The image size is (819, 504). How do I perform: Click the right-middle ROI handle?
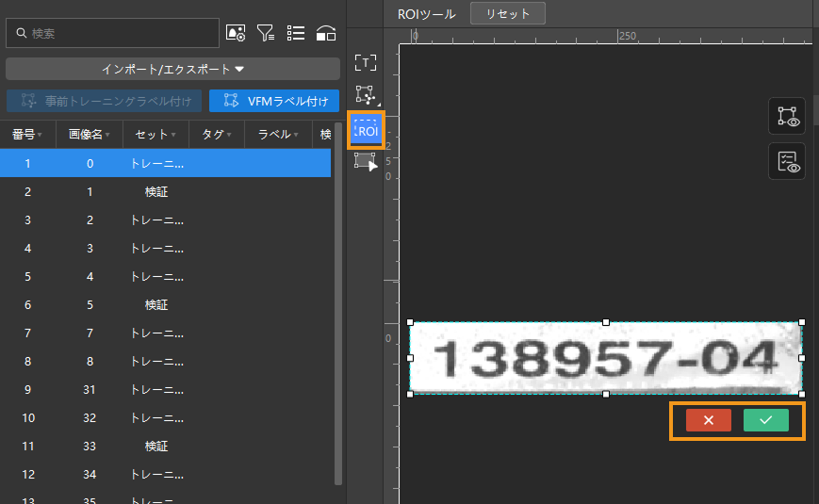tap(802, 358)
